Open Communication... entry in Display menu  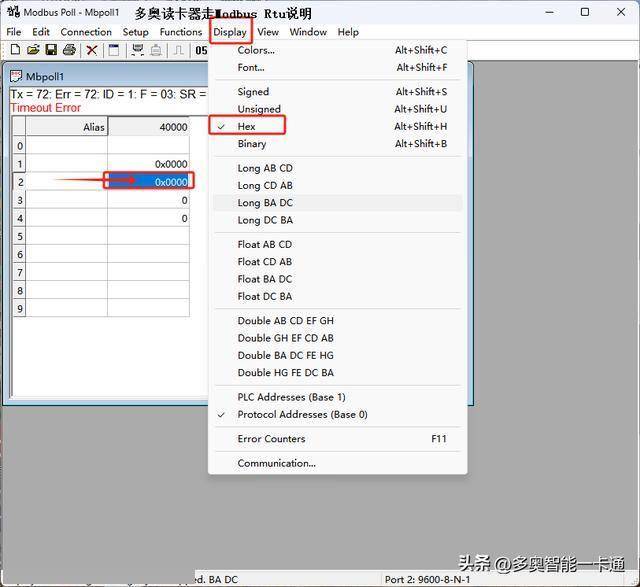tap(276, 463)
